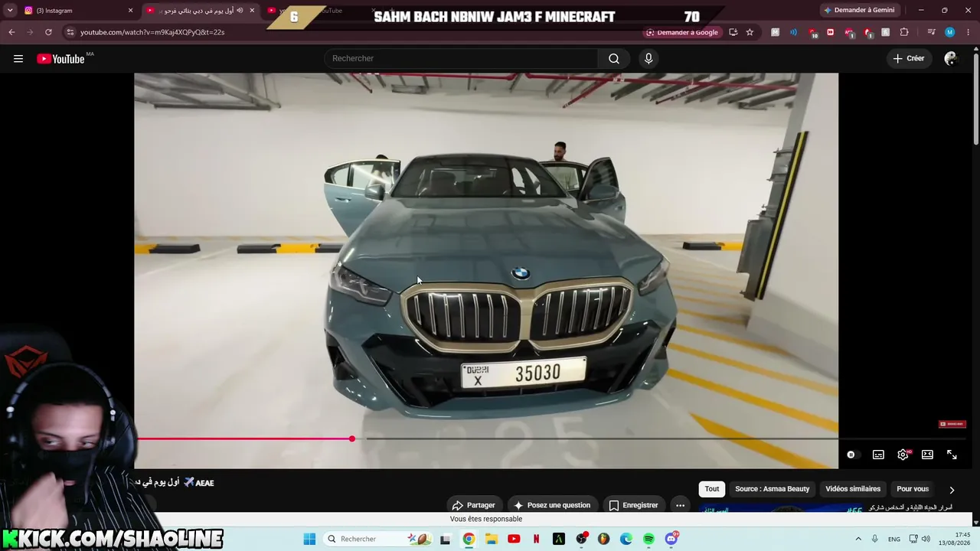Expand the system tray hidden icons
980x551 pixels.
[858, 539]
